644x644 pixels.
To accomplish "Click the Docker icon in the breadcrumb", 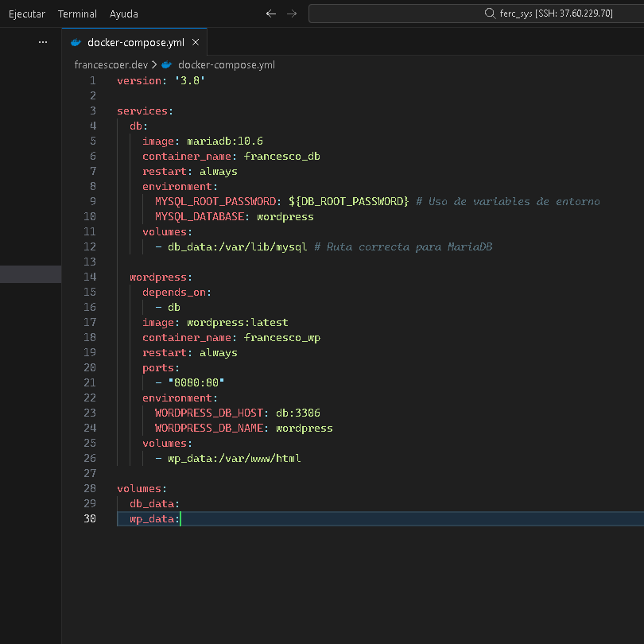I will [x=166, y=64].
